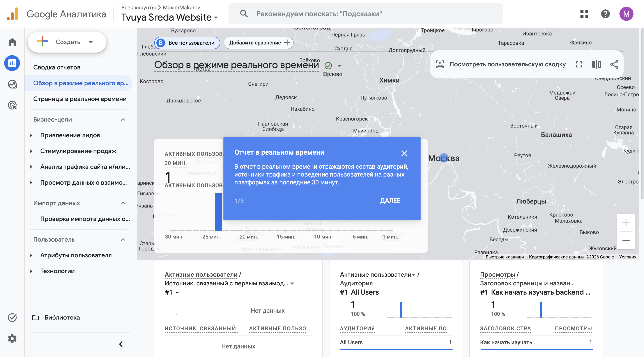Viewport: 644px width, 357px height.
Task: Click ДАЛЕЕ in the tooltip
Action: [x=390, y=200]
